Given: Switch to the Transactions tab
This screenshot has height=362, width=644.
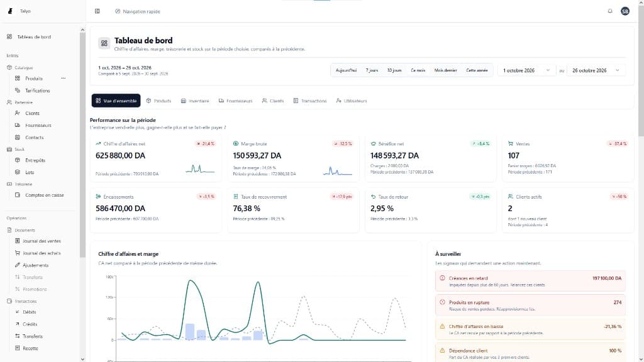Looking at the screenshot, I should coord(310,101).
